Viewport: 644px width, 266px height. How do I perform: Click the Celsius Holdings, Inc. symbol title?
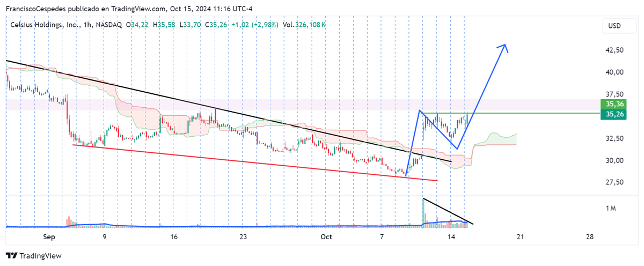[x=45, y=25]
